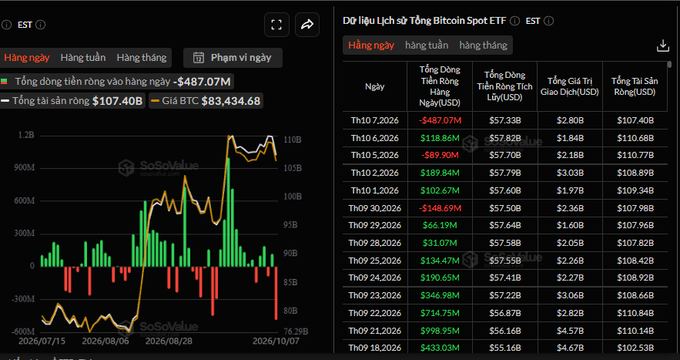Click info icon beside Spot ETF title
Viewport: 680px width, 360px height.
pos(515,21)
